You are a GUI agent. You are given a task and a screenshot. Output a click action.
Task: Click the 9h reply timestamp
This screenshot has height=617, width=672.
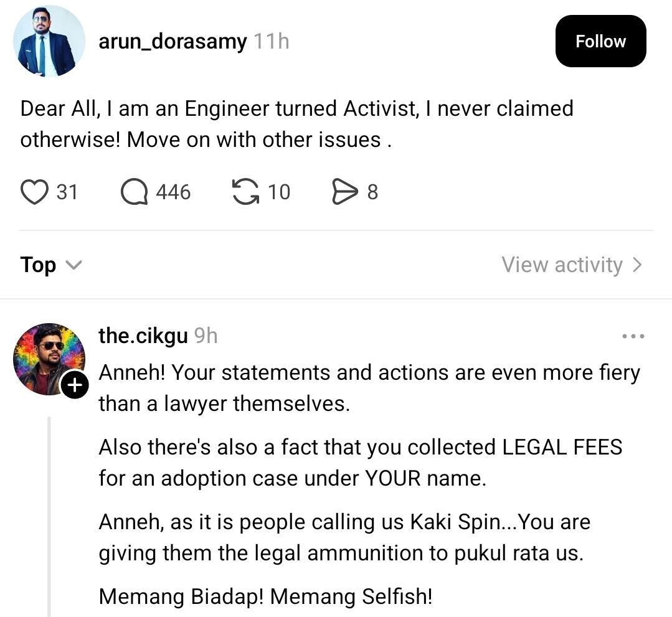[206, 336]
